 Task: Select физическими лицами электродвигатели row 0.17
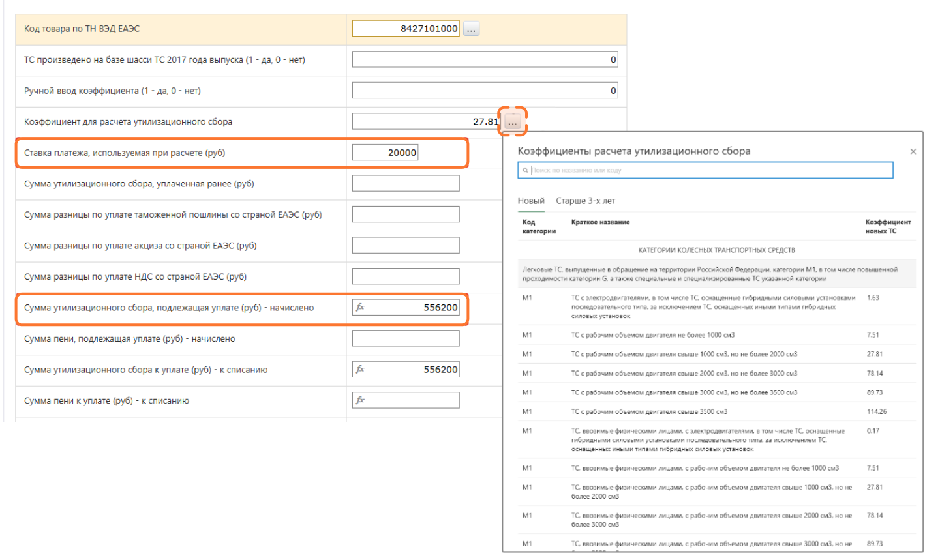click(717, 440)
